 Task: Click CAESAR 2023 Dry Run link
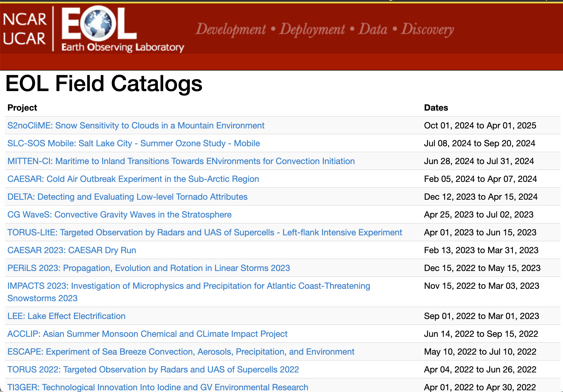pyautogui.click(x=72, y=250)
